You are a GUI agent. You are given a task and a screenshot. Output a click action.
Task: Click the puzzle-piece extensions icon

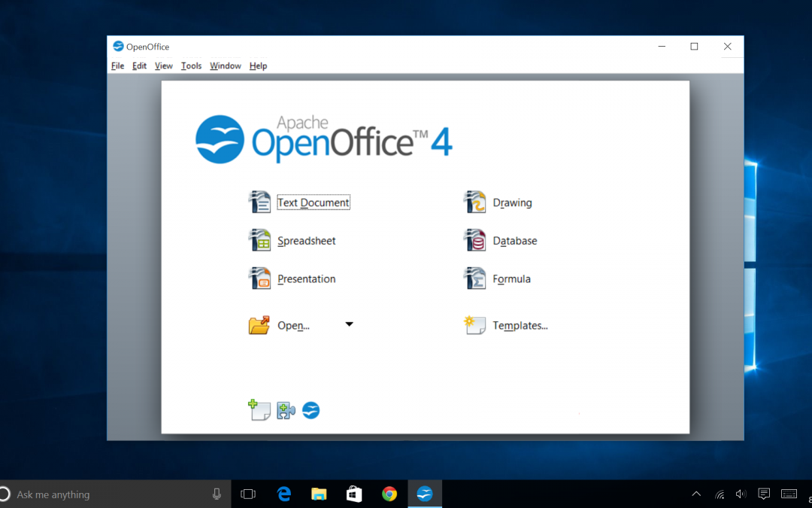(x=286, y=411)
